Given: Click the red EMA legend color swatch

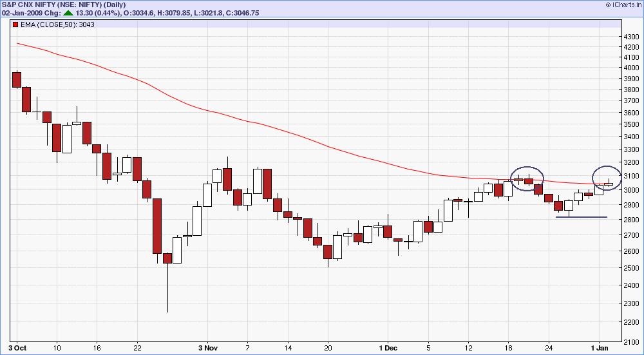Looking at the screenshot, I should [15, 24].
